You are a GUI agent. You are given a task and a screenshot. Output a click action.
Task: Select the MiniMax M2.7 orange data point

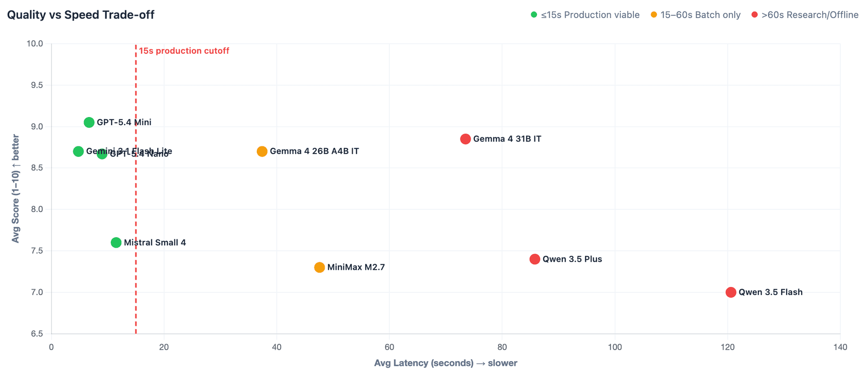click(320, 268)
